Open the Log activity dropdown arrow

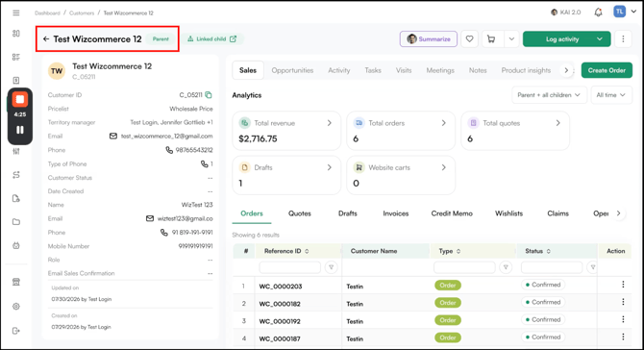600,39
